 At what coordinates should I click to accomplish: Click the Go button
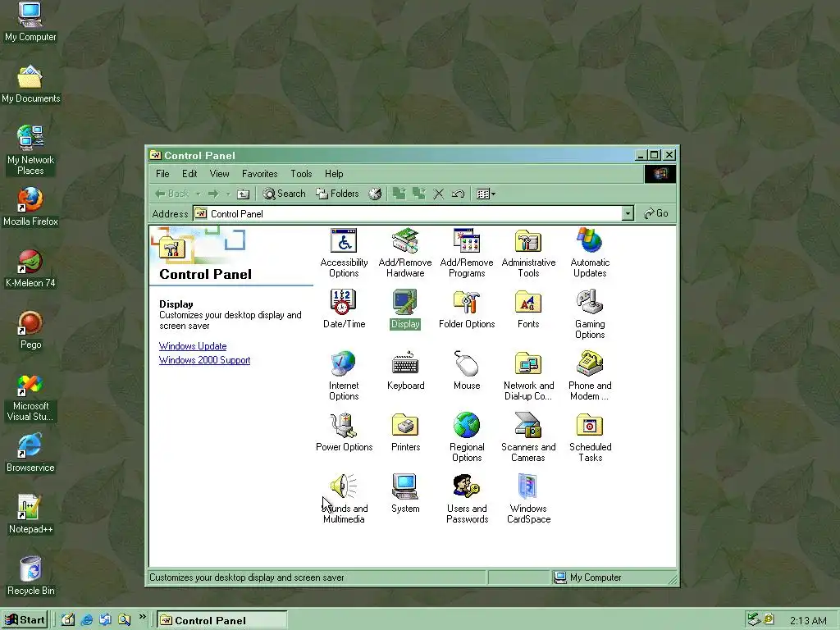click(655, 213)
